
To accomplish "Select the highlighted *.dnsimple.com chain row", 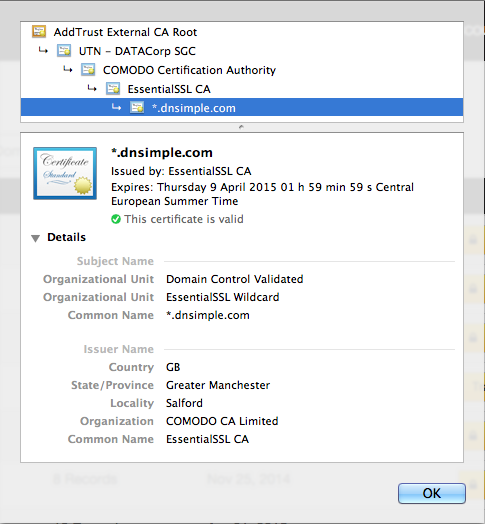I will [x=242, y=107].
